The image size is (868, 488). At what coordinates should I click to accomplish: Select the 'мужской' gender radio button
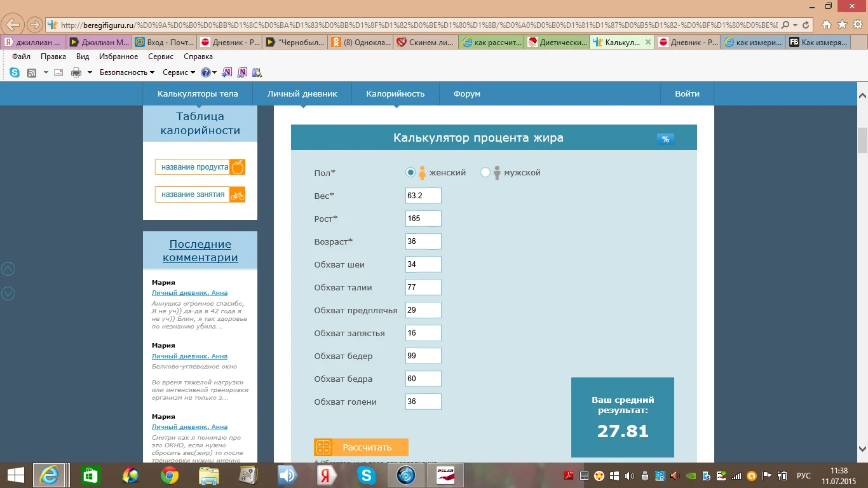click(485, 172)
